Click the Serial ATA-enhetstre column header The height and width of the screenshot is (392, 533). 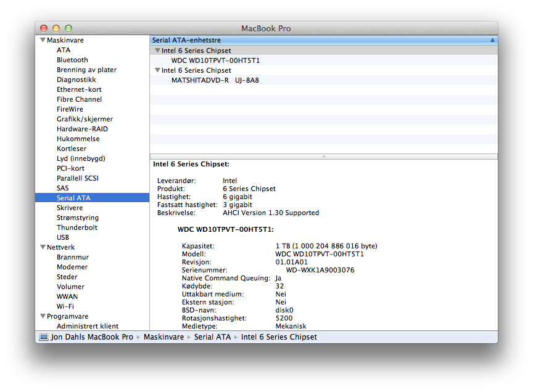[324, 40]
